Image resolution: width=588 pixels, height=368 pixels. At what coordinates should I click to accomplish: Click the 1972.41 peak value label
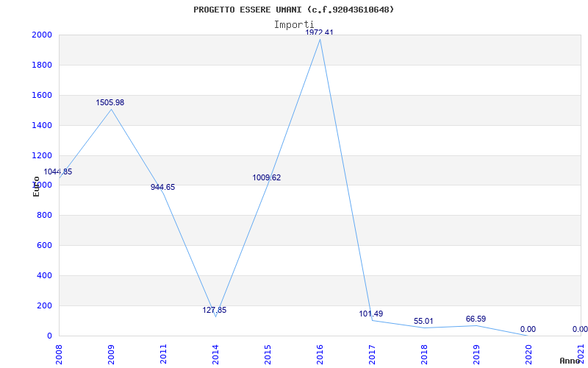(x=319, y=32)
